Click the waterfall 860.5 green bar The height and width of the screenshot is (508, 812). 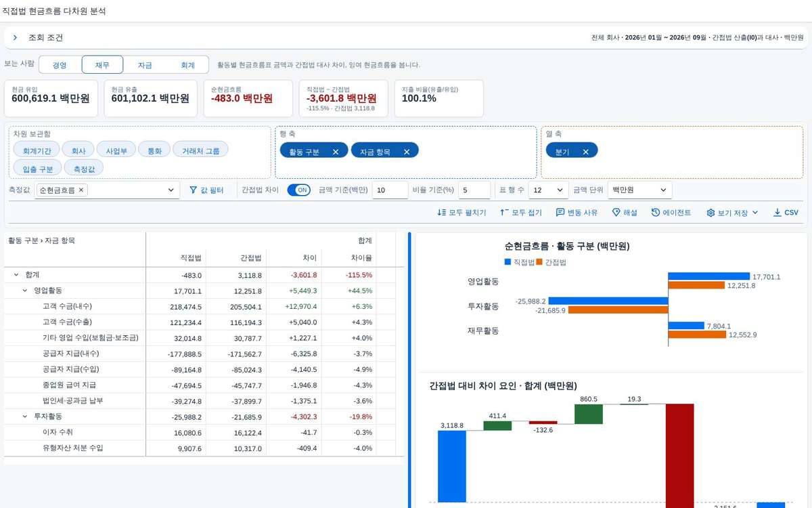coord(589,415)
